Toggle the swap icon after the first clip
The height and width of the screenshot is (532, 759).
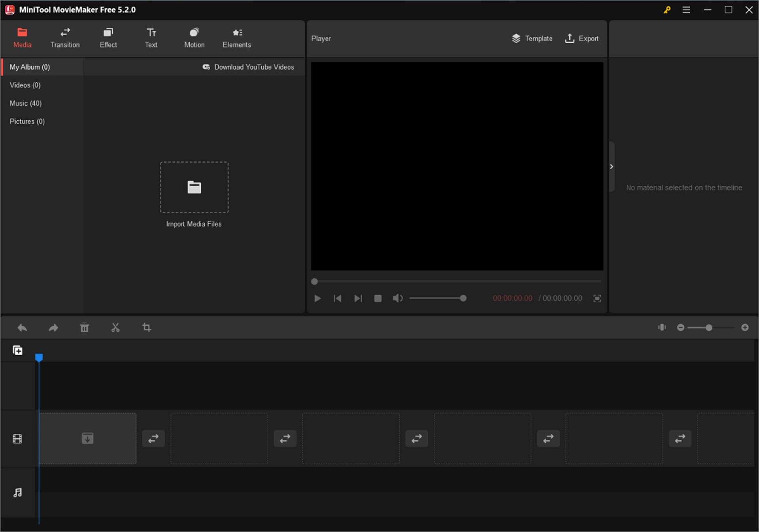pos(153,438)
